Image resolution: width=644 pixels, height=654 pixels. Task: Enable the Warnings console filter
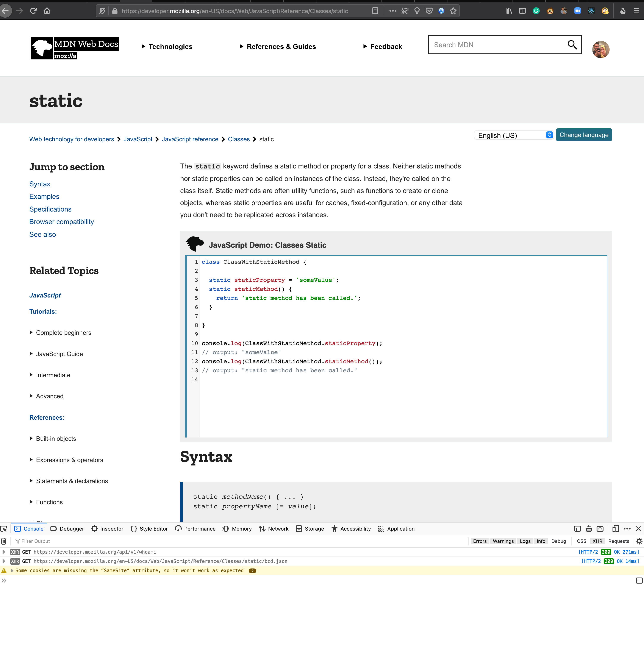(503, 541)
